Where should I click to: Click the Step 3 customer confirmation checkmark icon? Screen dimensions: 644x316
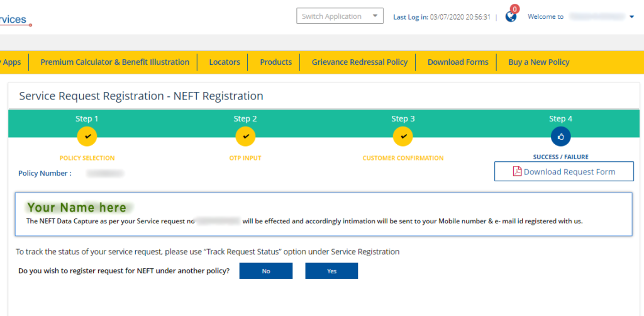pyautogui.click(x=403, y=136)
